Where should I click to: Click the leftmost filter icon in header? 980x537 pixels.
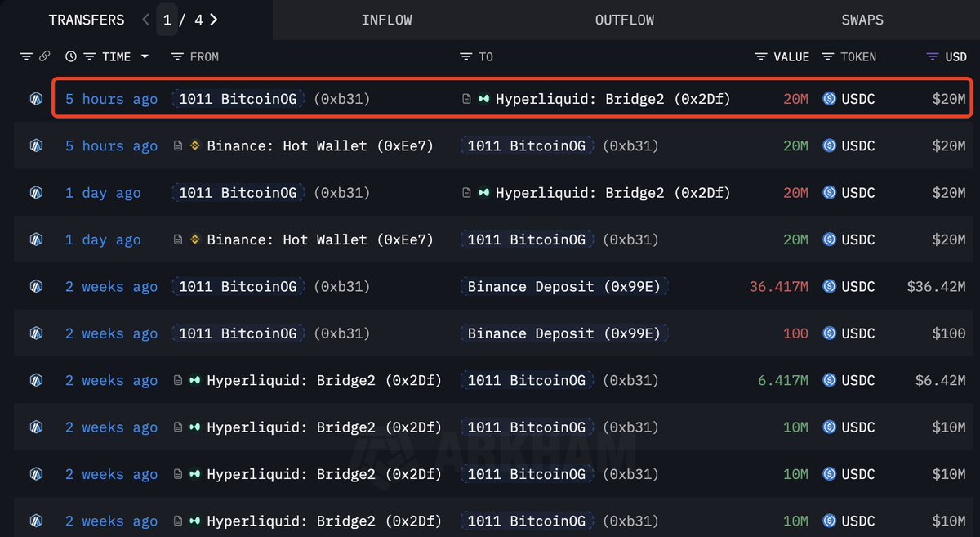26,56
